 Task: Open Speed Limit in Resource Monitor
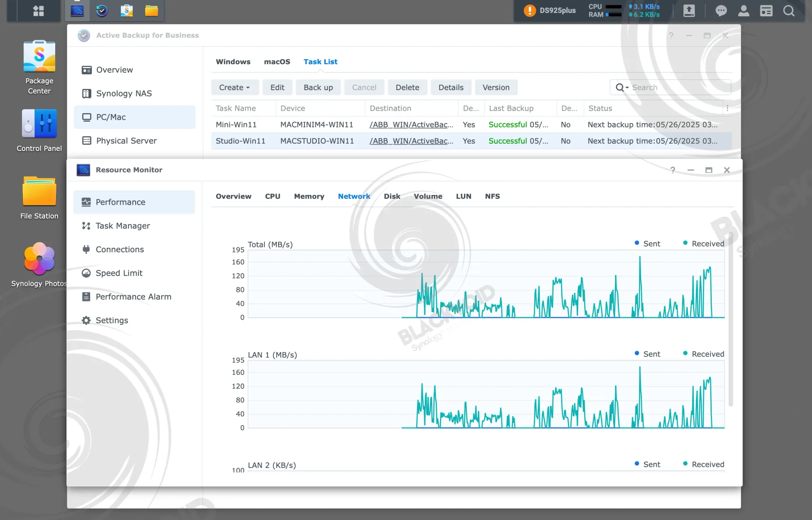(x=134, y=273)
